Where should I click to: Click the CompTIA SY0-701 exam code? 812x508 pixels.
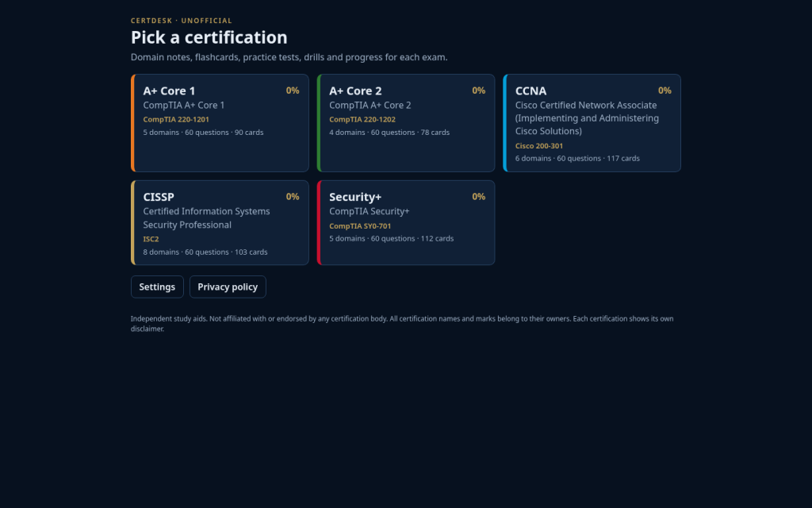pos(361,226)
